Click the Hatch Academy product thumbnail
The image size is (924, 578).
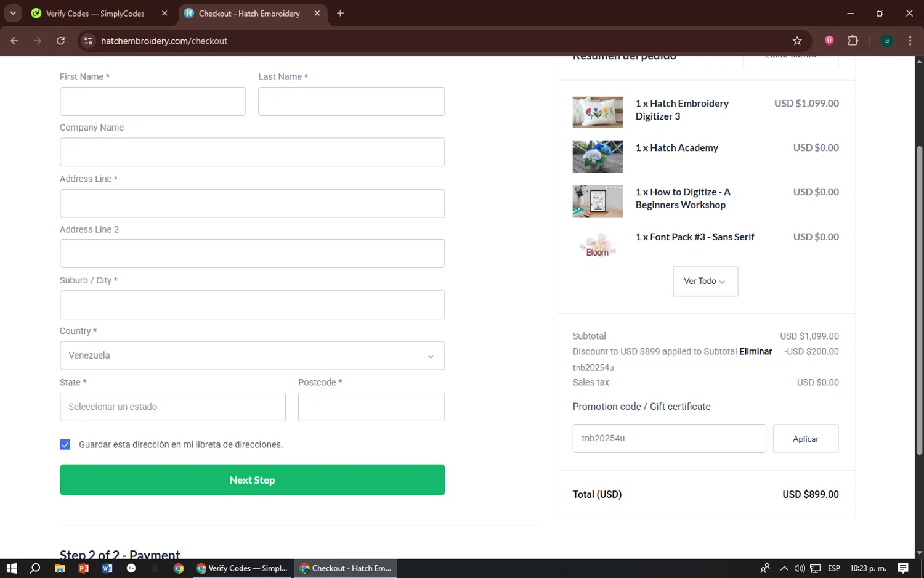coord(598,157)
